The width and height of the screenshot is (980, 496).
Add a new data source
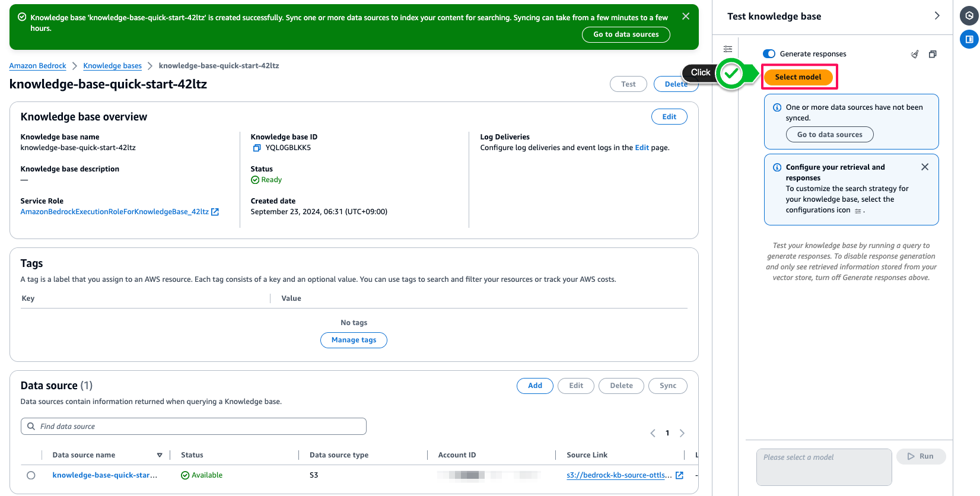click(x=535, y=386)
